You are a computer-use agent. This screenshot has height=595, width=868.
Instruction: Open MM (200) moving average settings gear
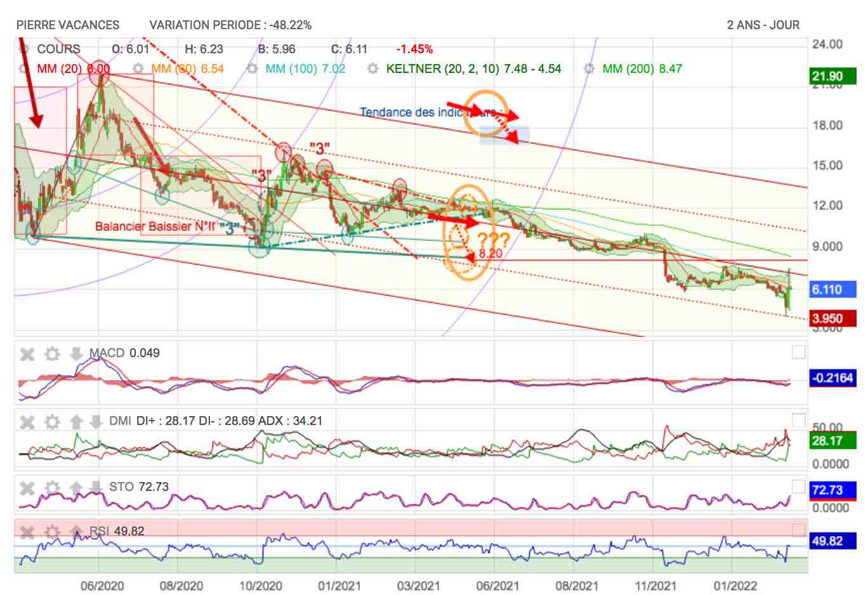(589, 69)
